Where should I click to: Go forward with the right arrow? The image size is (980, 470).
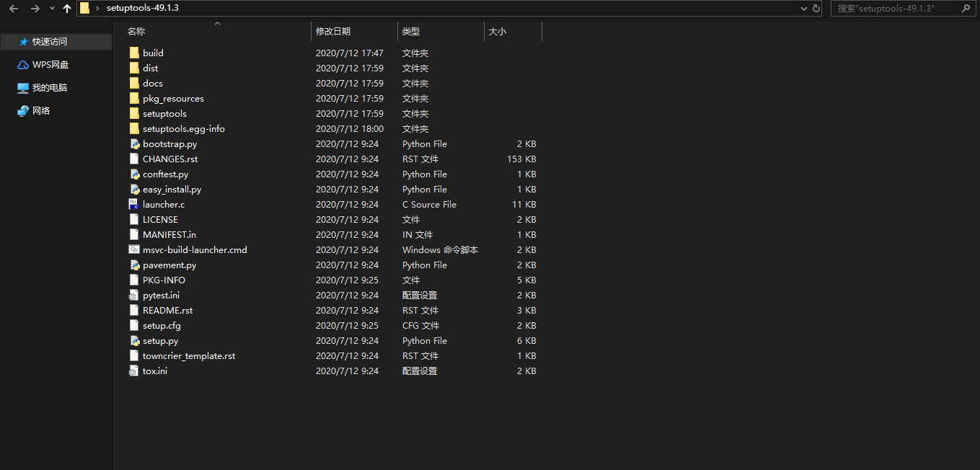[x=35, y=9]
